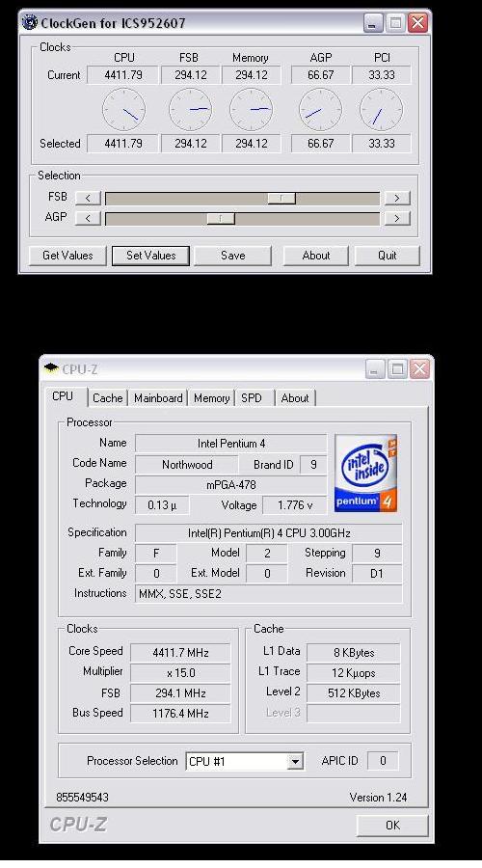Click the Save button in ClockGen
Image resolution: width=482 pixels, height=868 pixels.
point(233,256)
